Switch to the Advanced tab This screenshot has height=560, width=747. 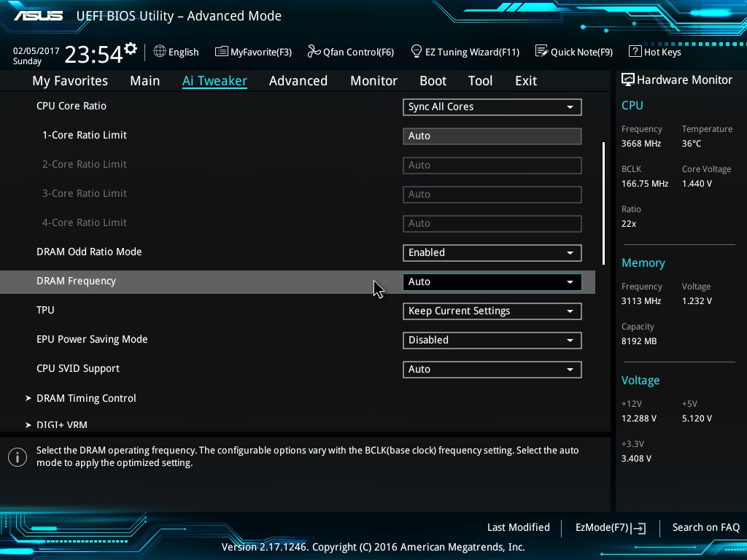[298, 81]
